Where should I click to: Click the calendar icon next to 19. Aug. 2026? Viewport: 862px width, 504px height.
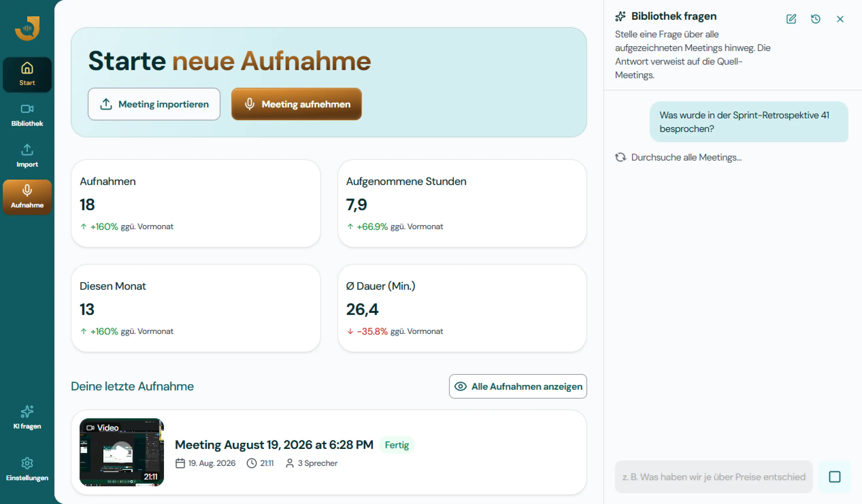point(180,463)
